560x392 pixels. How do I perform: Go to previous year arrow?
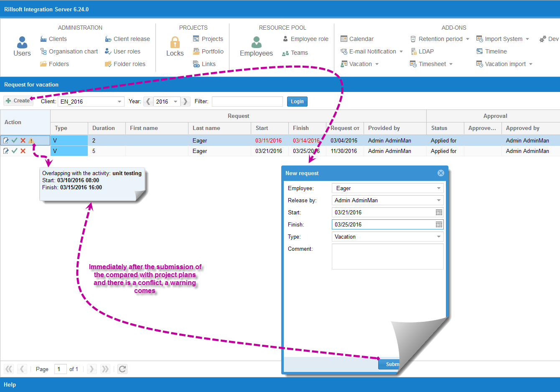[x=148, y=102]
